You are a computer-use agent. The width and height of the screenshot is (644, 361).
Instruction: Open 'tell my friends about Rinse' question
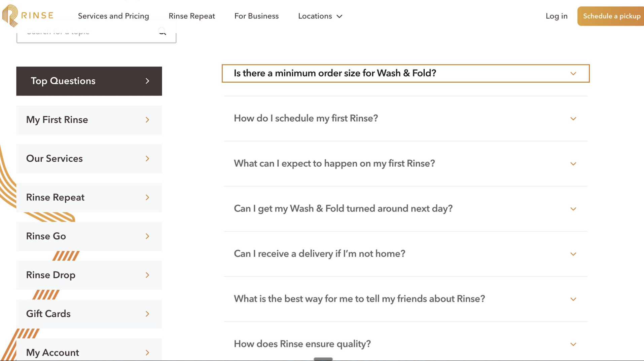coord(406,299)
